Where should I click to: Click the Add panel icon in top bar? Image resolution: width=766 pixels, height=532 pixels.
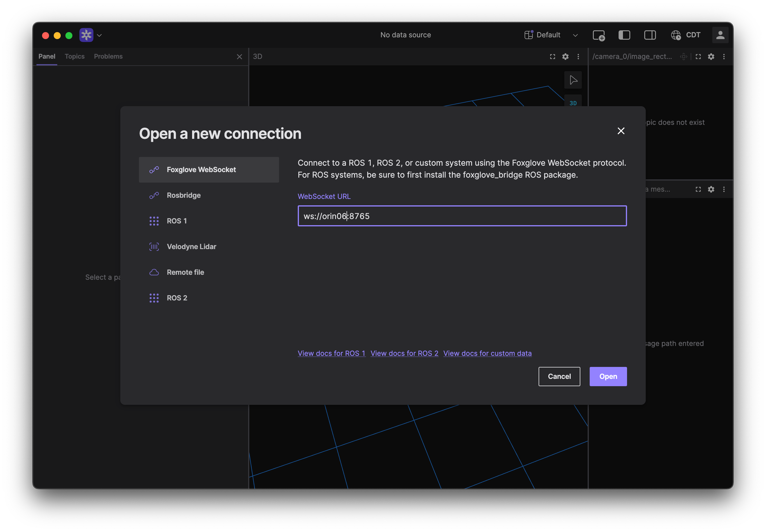(598, 35)
